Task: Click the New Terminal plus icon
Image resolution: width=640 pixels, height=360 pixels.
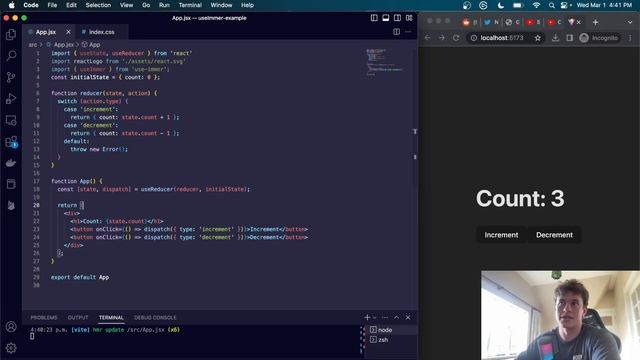Action: 367,317
